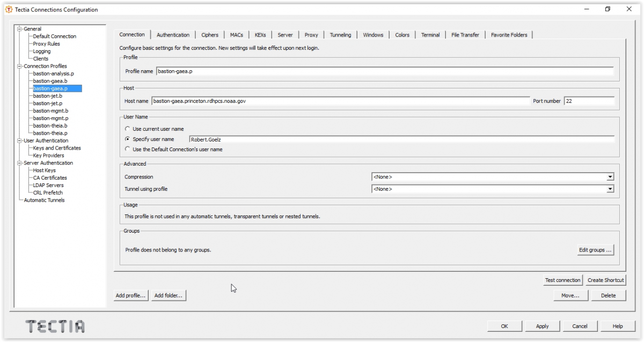Apply the configuration changes
The image size is (644, 342).
tap(542, 326)
